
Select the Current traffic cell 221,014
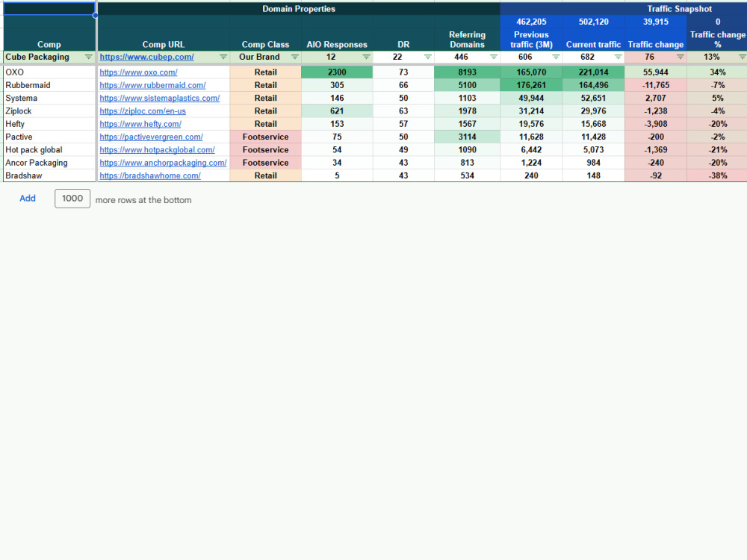pyautogui.click(x=594, y=72)
